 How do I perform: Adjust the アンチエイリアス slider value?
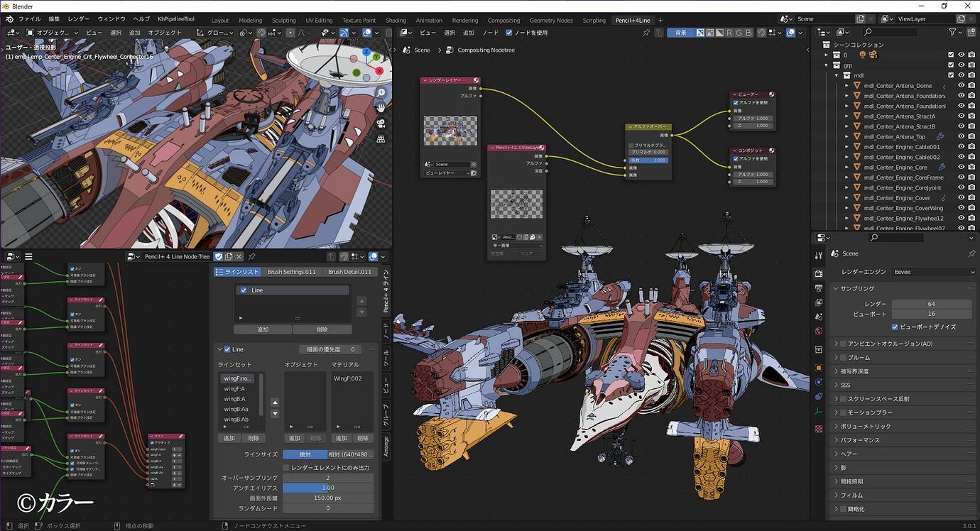328,488
